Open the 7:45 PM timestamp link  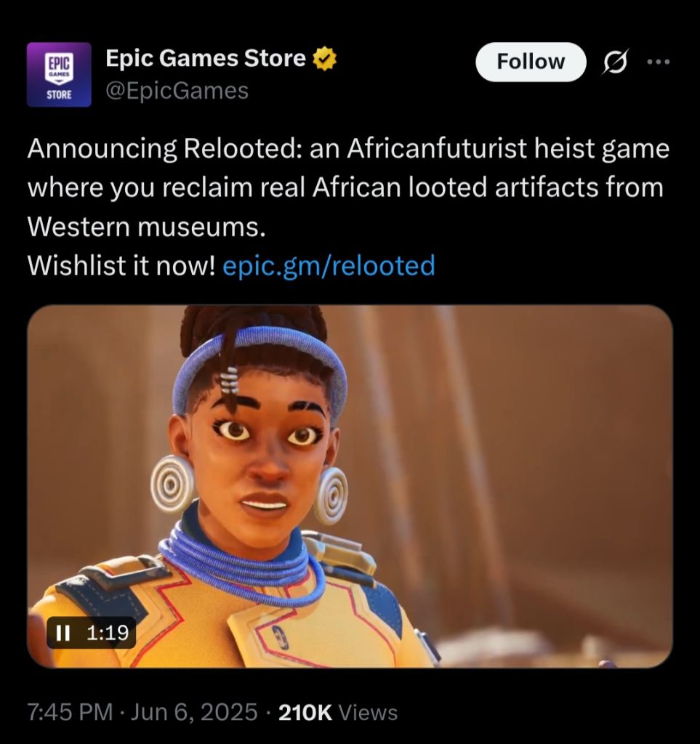[x=71, y=712]
